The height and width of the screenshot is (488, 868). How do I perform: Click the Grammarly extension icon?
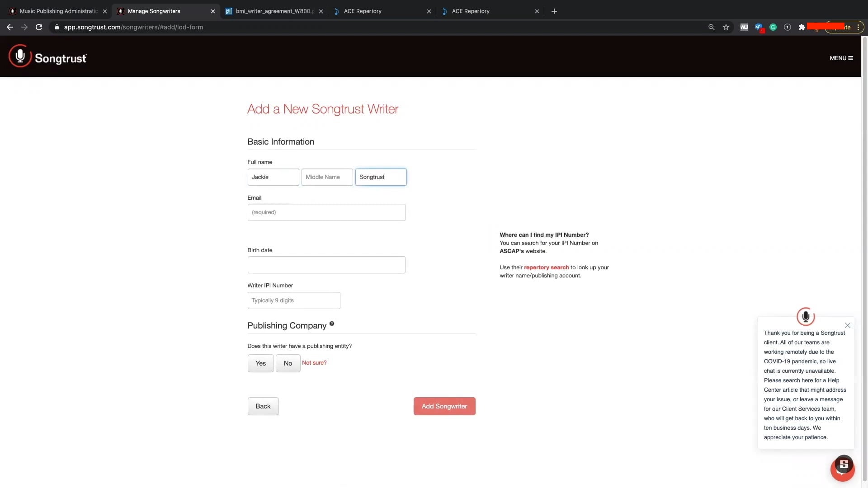773,27
